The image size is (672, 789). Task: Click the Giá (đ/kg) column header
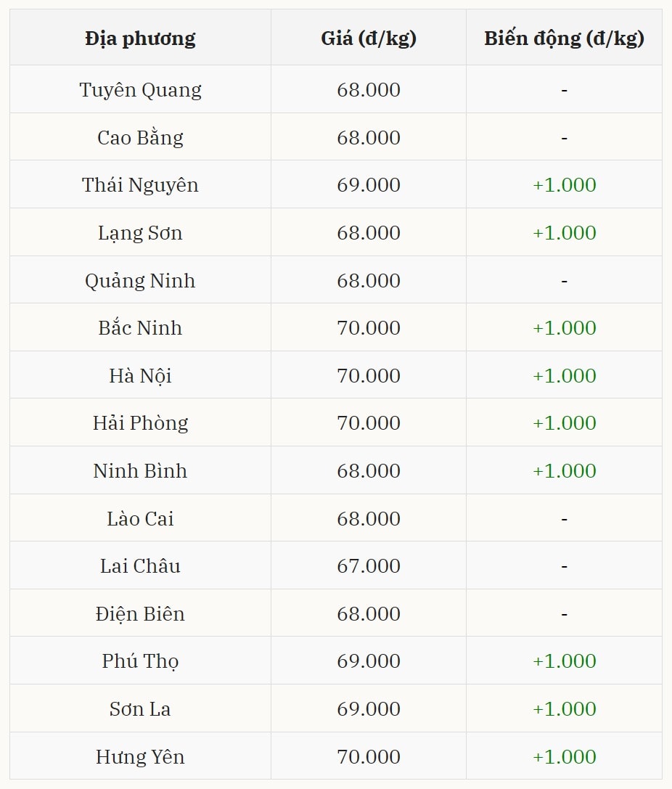pyautogui.click(x=369, y=38)
